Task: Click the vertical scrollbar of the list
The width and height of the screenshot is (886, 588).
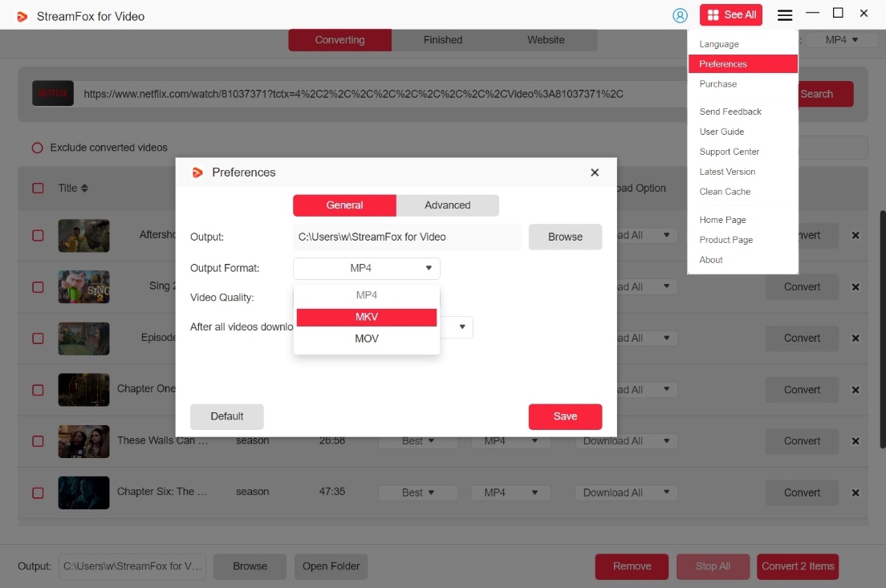Action: pyautogui.click(x=882, y=330)
